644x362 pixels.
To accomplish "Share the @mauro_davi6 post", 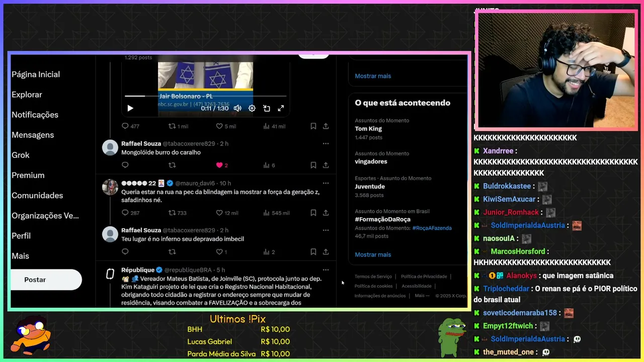I will [x=326, y=213].
